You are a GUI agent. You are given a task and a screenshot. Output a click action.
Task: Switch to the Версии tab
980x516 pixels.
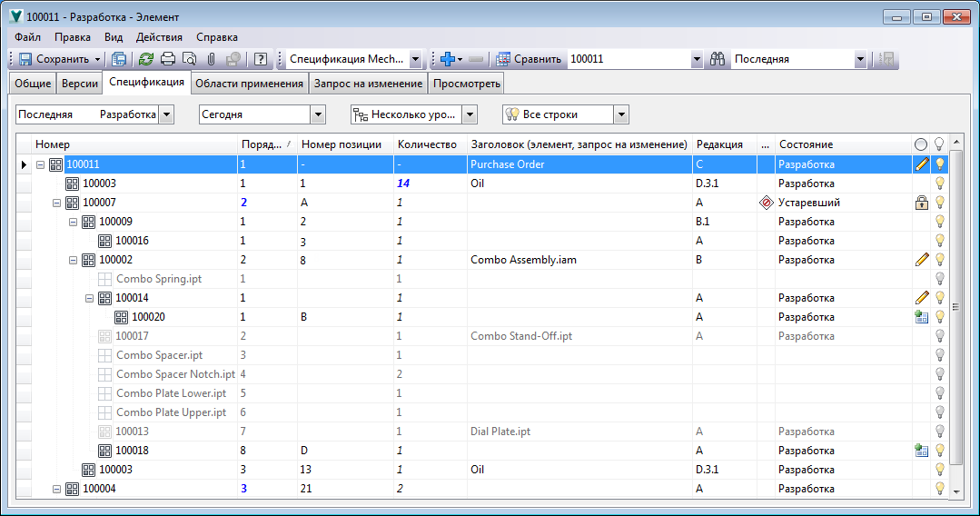pos(79,84)
